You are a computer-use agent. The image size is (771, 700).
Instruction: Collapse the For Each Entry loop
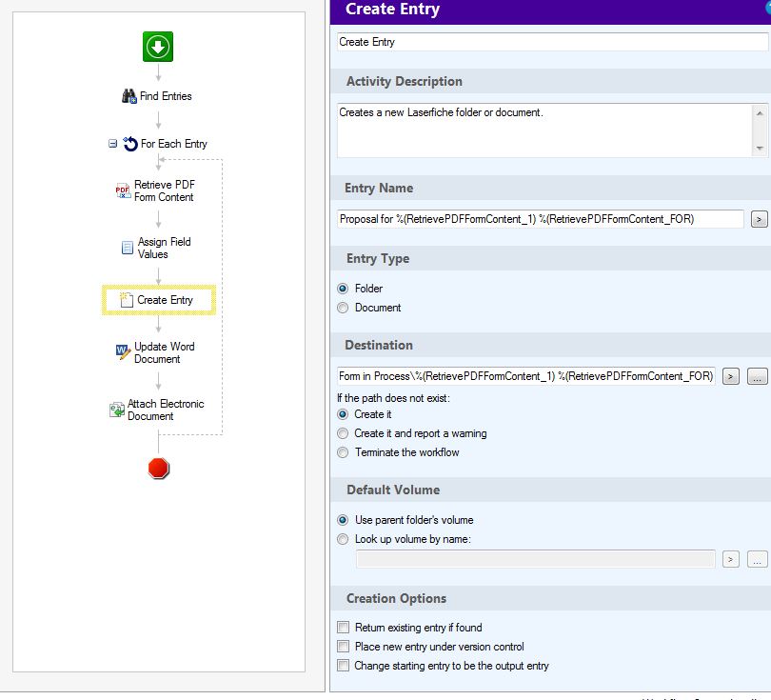click(113, 144)
